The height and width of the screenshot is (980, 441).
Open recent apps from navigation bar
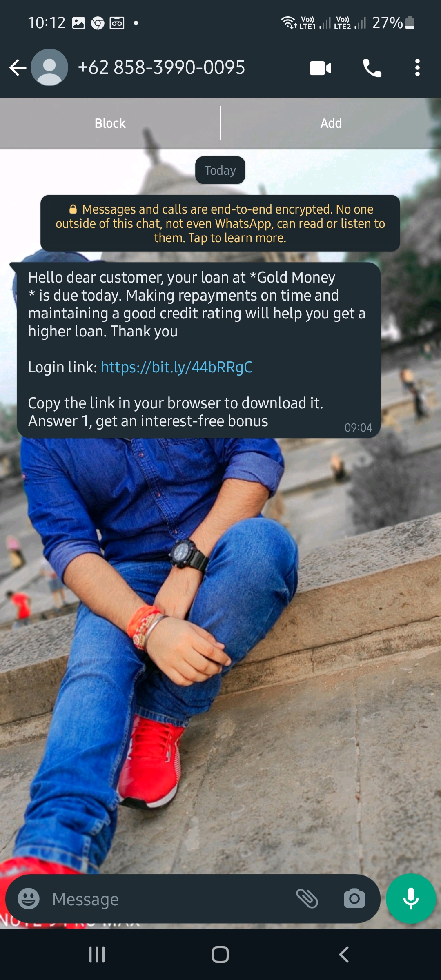tap(97, 955)
